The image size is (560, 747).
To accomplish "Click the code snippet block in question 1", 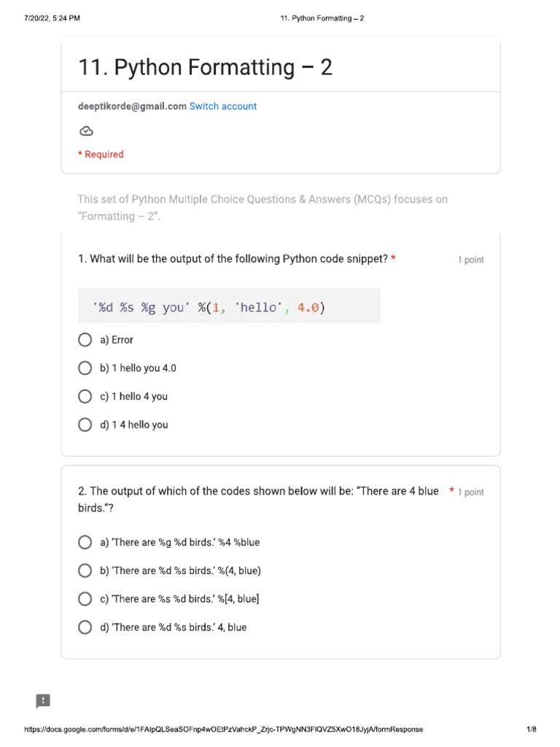I will (x=229, y=306).
